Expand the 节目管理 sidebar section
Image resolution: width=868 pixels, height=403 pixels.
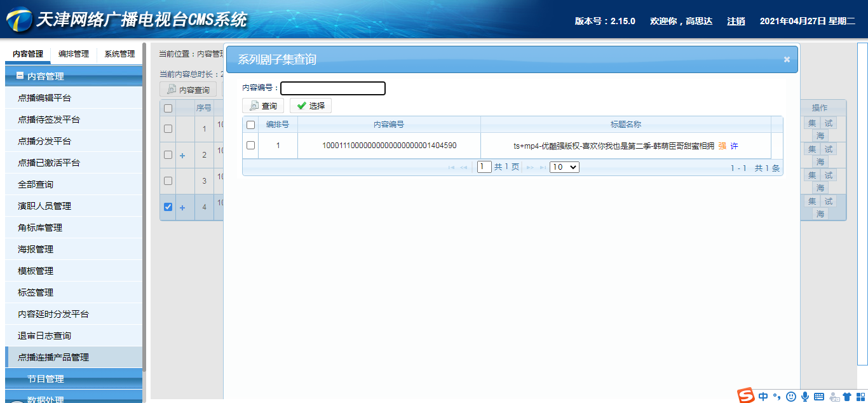74,378
